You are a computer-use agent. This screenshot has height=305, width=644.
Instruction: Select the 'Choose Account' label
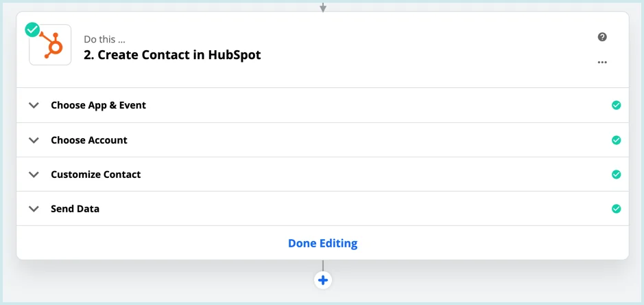point(89,140)
